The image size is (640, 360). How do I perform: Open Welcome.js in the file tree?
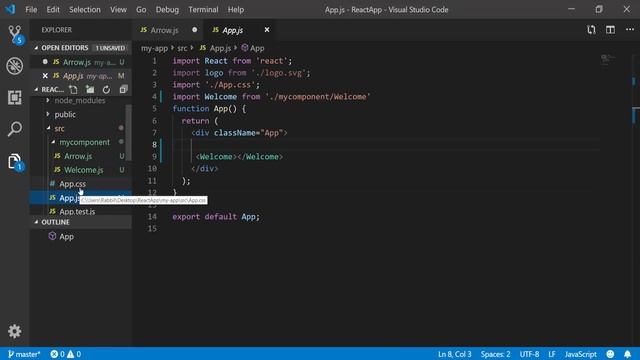tap(83, 170)
